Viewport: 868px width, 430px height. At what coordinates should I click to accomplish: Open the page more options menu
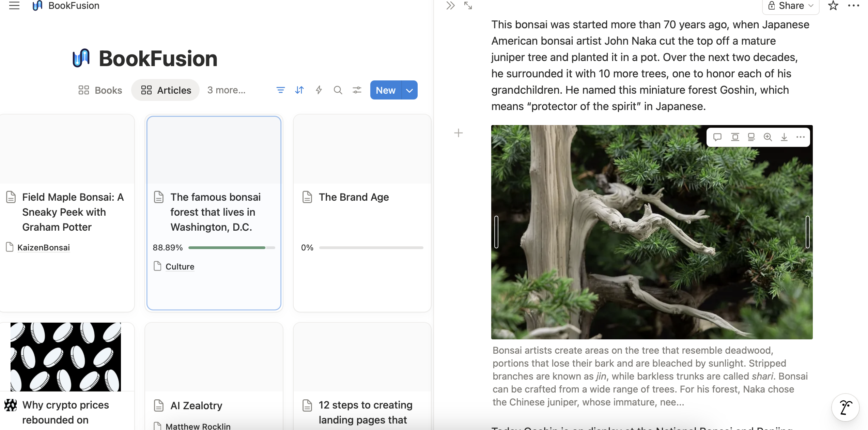pos(854,5)
